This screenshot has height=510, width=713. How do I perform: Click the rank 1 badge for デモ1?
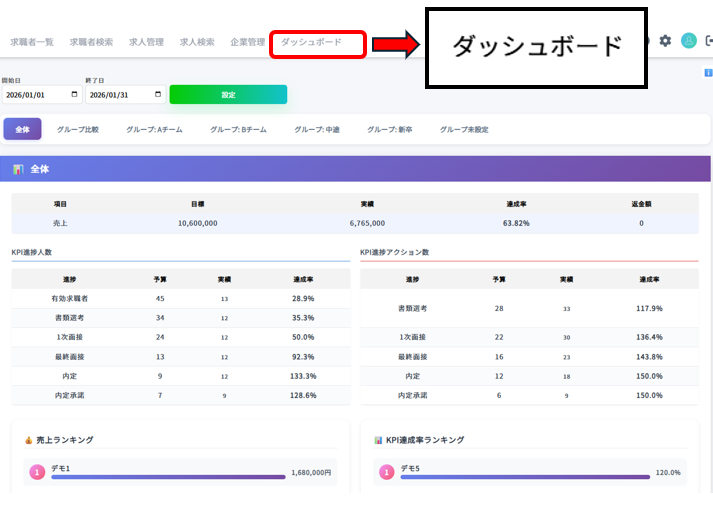click(x=37, y=472)
